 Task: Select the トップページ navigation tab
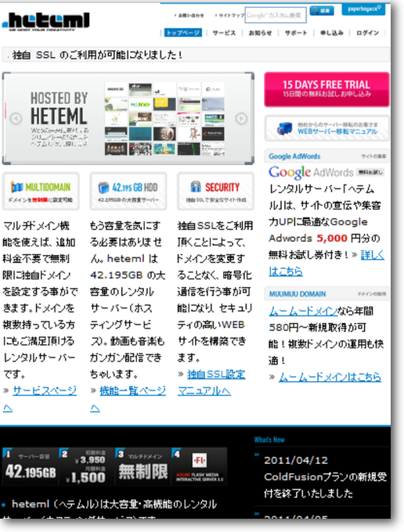coord(183,33)
